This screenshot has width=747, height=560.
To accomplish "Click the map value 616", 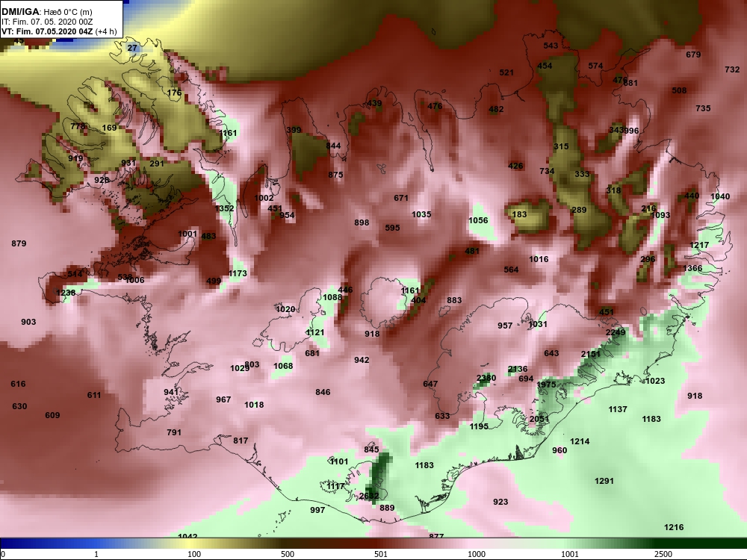I will coord(18,384).
